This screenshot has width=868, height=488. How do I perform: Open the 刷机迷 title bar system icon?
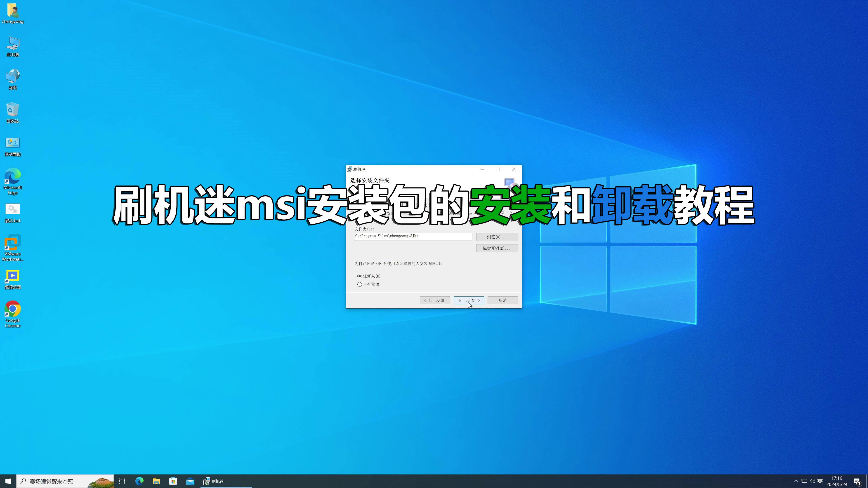(349, 169)
